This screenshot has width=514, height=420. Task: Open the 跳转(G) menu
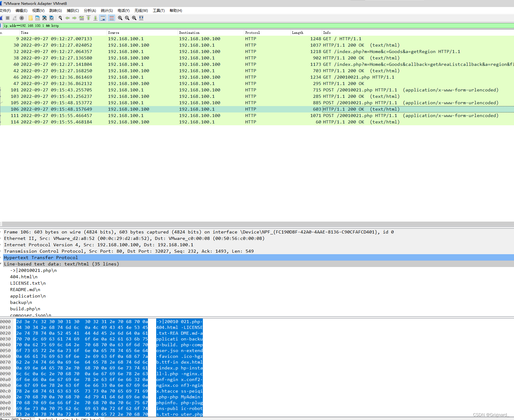tap(56, 11)
